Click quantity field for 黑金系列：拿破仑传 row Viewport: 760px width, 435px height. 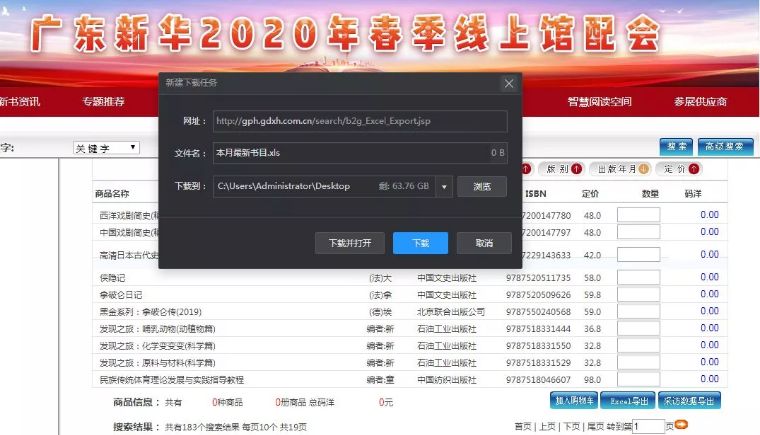tap(638, 311)
